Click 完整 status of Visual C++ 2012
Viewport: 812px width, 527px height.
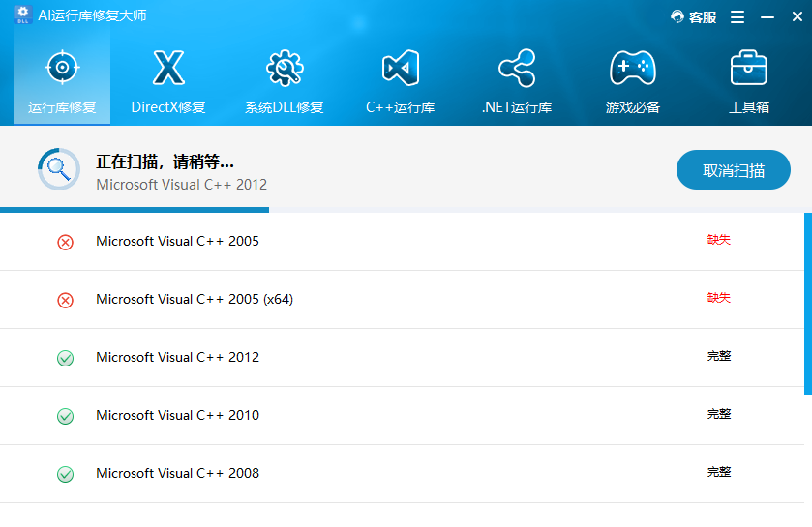click(719, 356)
